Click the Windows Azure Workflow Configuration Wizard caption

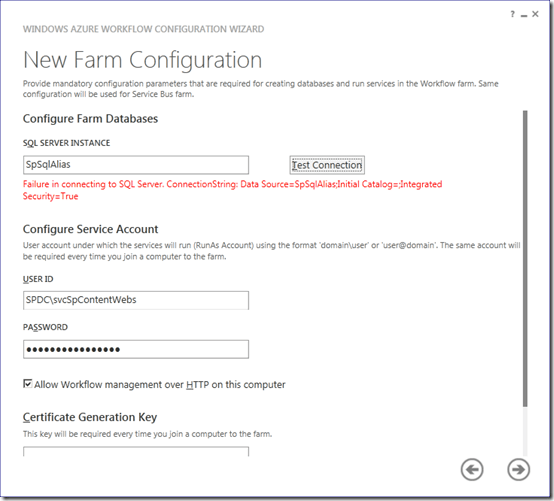click(x=143, y=29)
